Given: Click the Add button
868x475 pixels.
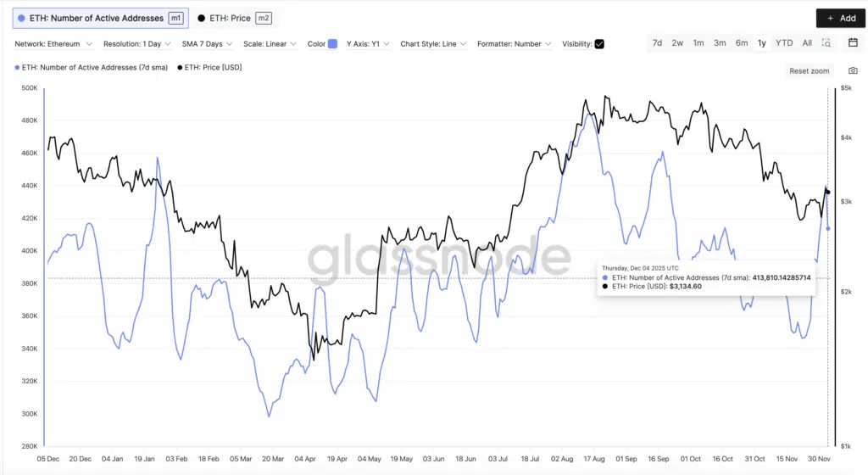Looking at the screenshot, I should [x=841, y=18].
